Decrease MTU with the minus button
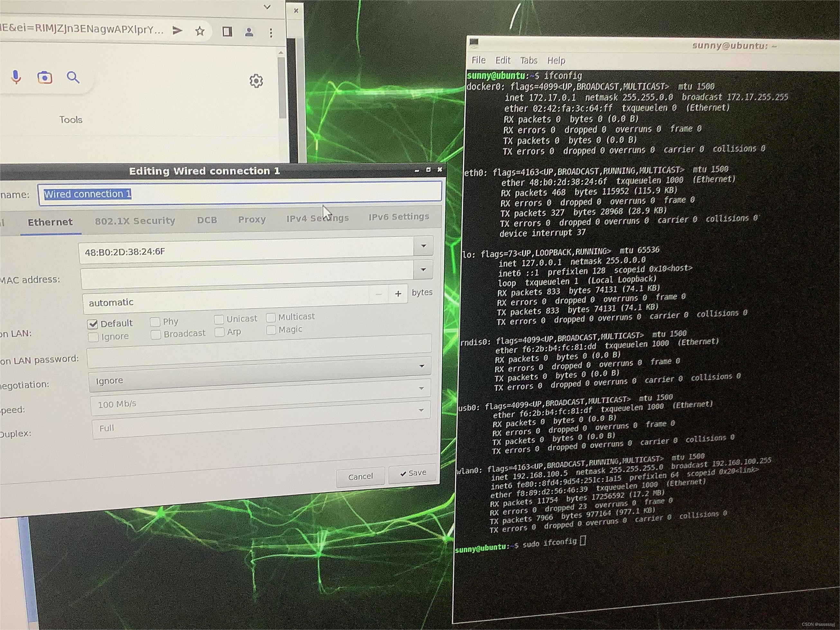 [379, 295]
